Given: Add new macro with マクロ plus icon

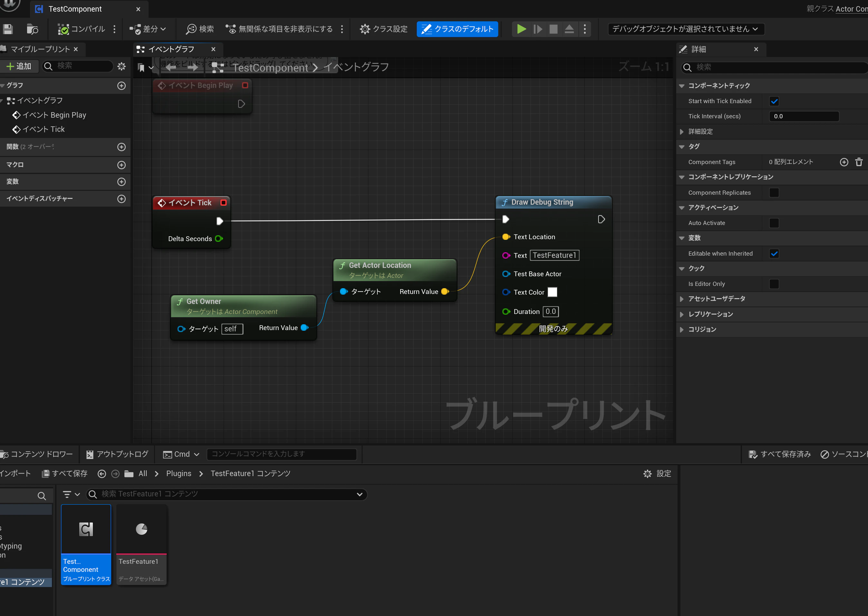Looking at the screenshot, I should point(121,165).
